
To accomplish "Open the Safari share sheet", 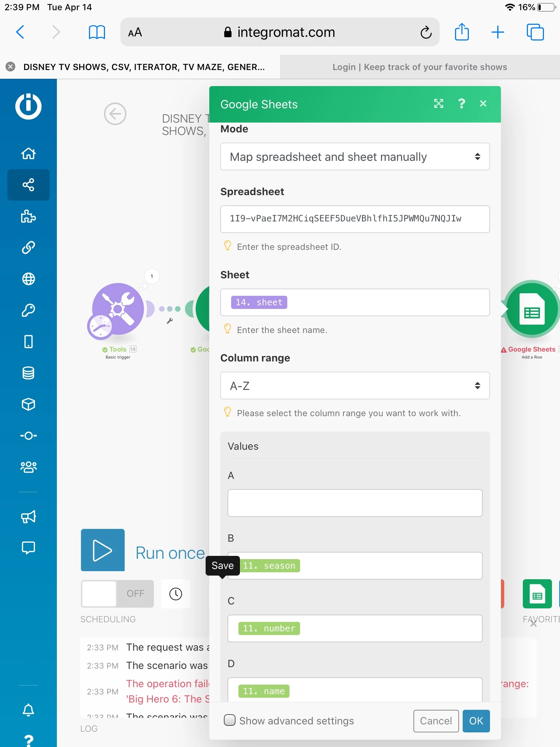I will click(x=462, y=32).
